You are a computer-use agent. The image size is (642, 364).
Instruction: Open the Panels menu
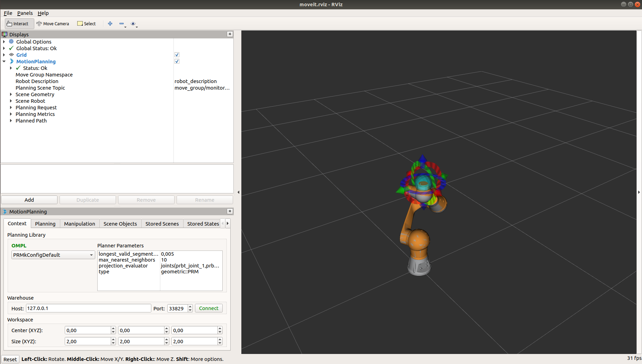click(25, 13)
